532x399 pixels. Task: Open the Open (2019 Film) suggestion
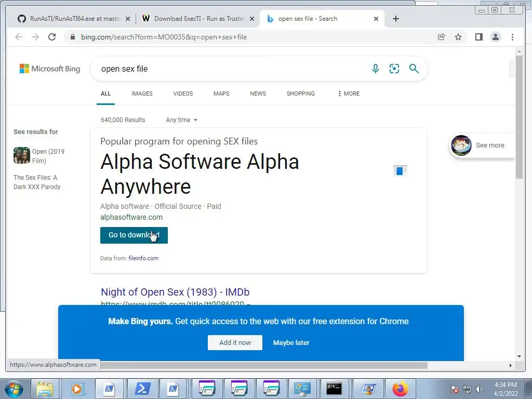point(48,156)
